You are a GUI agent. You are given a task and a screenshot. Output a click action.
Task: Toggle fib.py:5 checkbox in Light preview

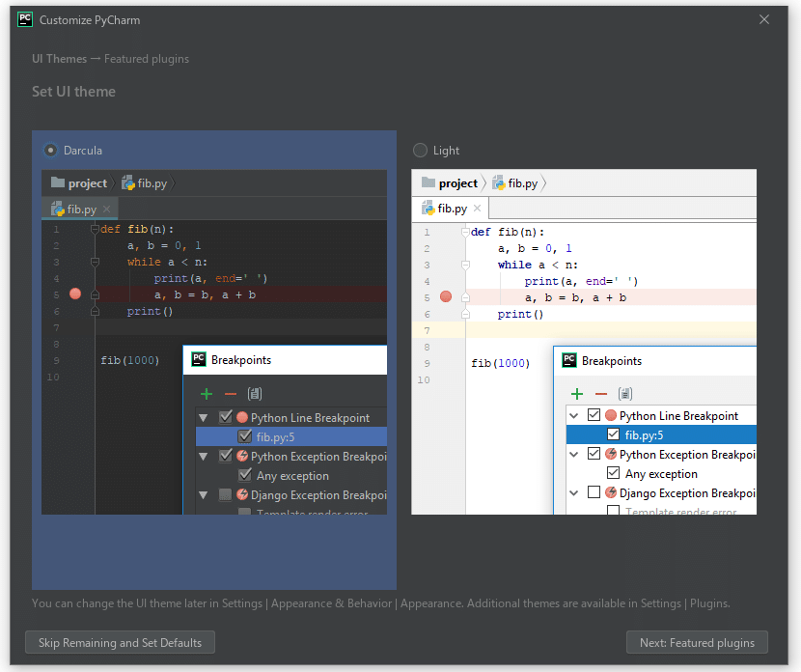pos(613,434)
